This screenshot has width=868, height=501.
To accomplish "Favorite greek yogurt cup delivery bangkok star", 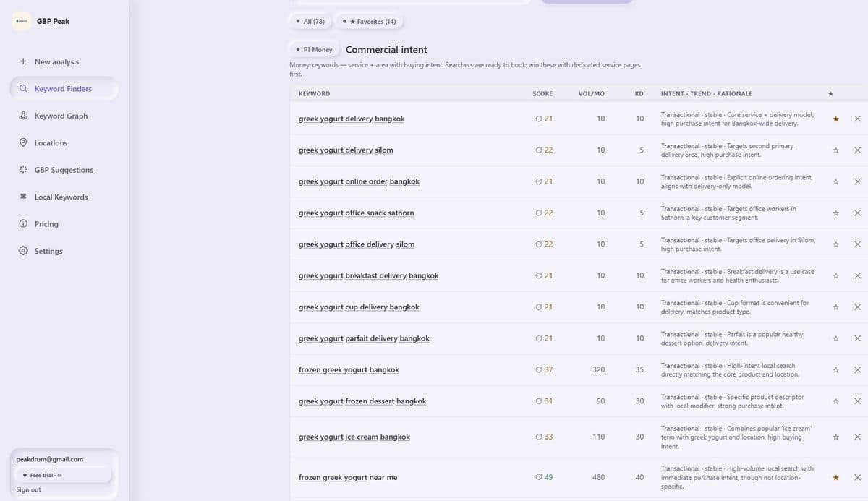I will [x=835, y=307].
